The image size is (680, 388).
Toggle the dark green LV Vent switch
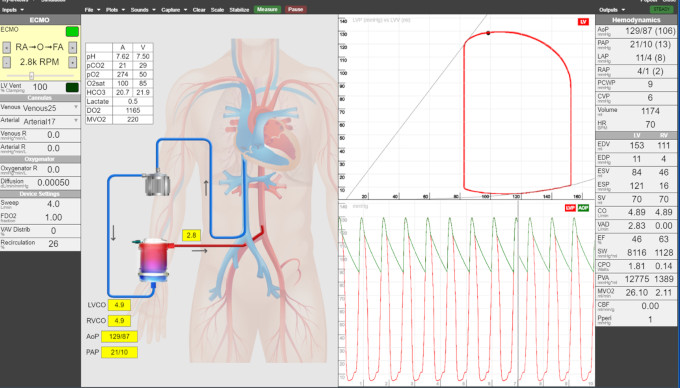pos(72,88)
